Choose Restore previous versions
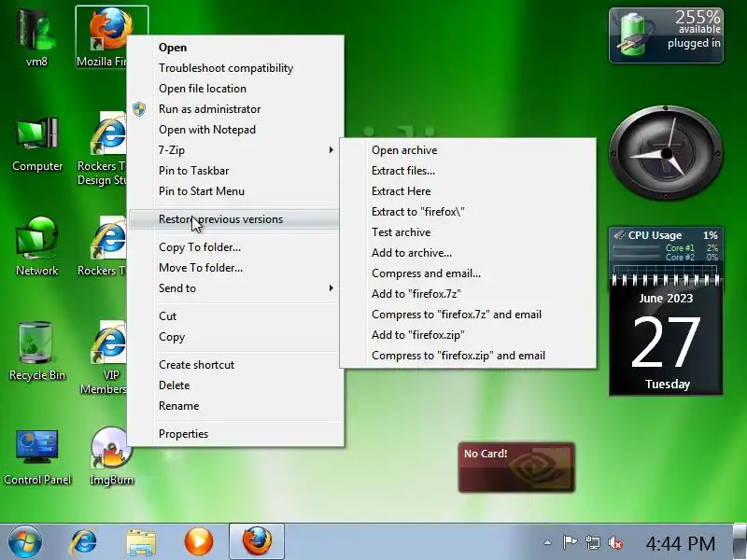Image resolution: width=747 pixels, height=560 pixels. coord(236,219)
